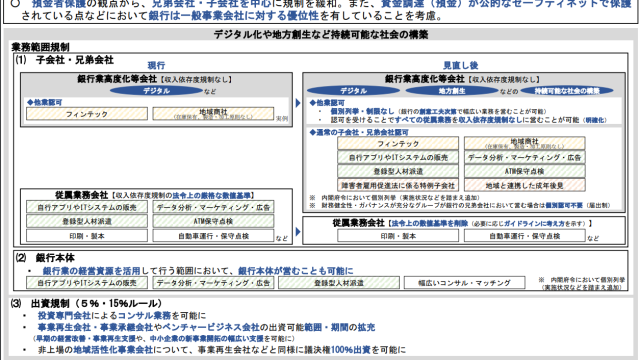Click the デジタル oval in the 見直し後 panel
Viewport: 640px width, 360px height.
pos(353,91)
